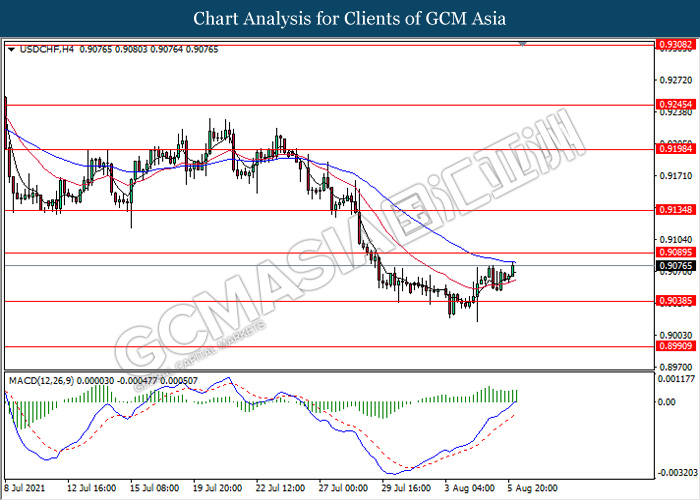Select the 0.90030 price axis value
Screen dimensions: 700x500
(676, 335)
